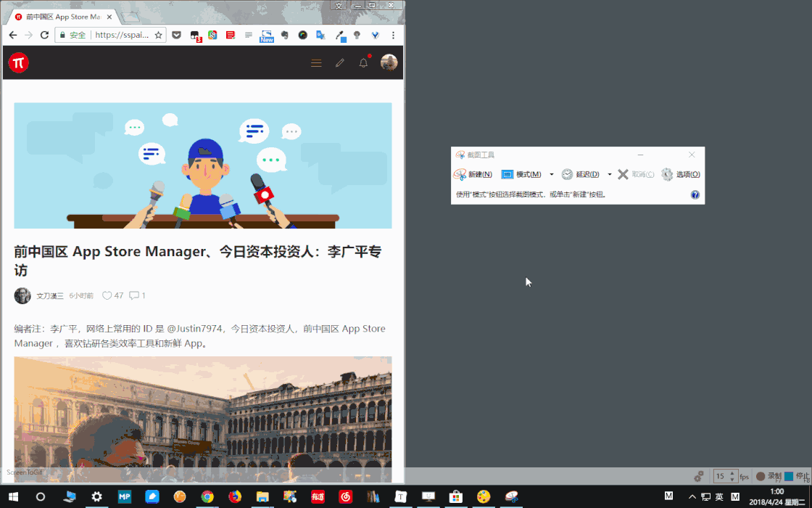Click the Evernote elephant extension icon

click(x=284, y=36)
